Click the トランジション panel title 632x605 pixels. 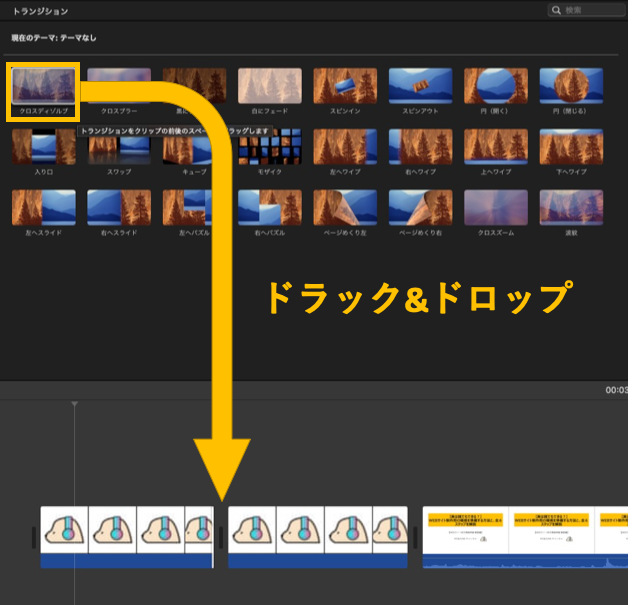pyautogui.click(x=41, y=11)
